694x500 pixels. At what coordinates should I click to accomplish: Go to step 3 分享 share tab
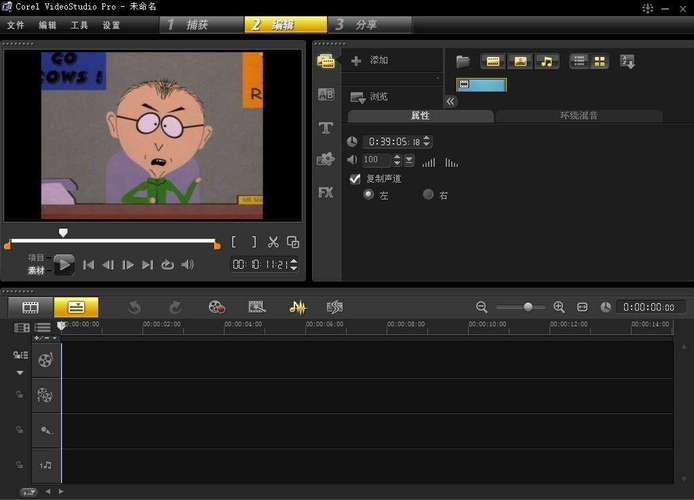click(369, 24)
